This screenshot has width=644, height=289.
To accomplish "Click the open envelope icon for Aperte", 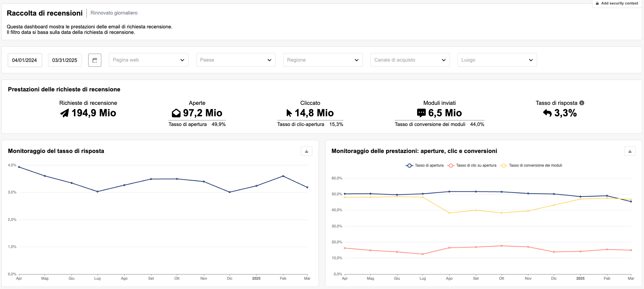I will (x=176, y=113).
